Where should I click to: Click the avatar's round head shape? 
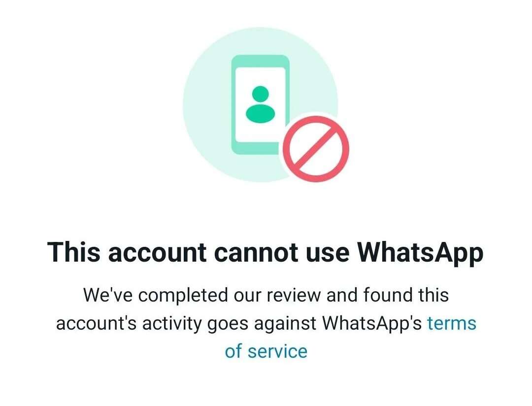click(x=260, y=94)
